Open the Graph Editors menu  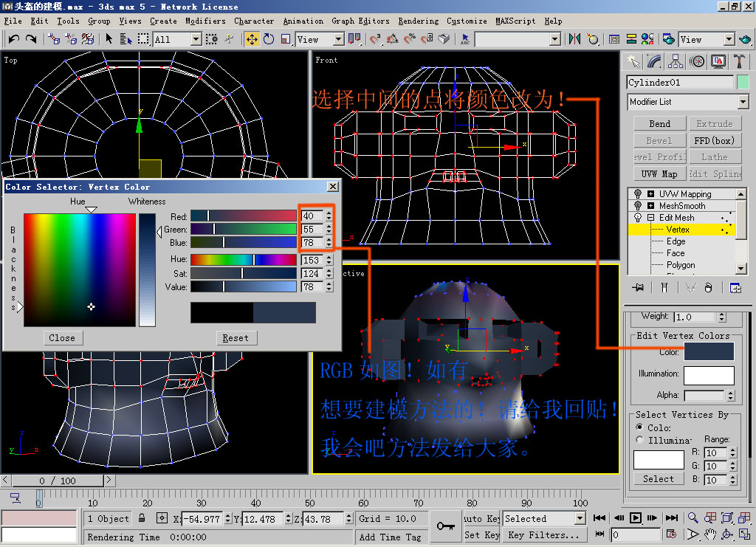(360, 21)
